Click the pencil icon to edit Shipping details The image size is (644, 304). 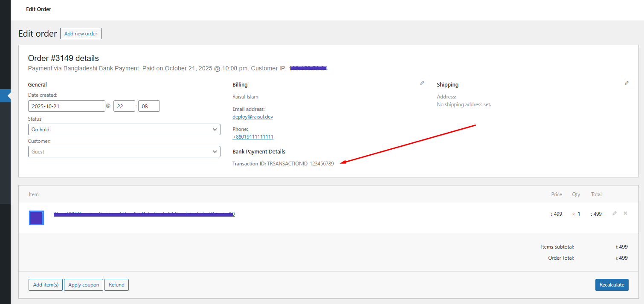click(x=627, y=83)
